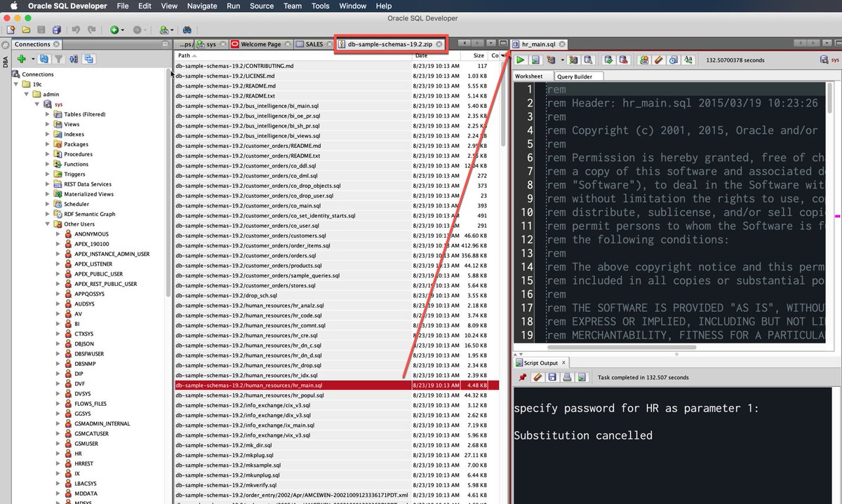Open the Team menu
The height and width of the screenshot is (504, 842).
point(293,6)
